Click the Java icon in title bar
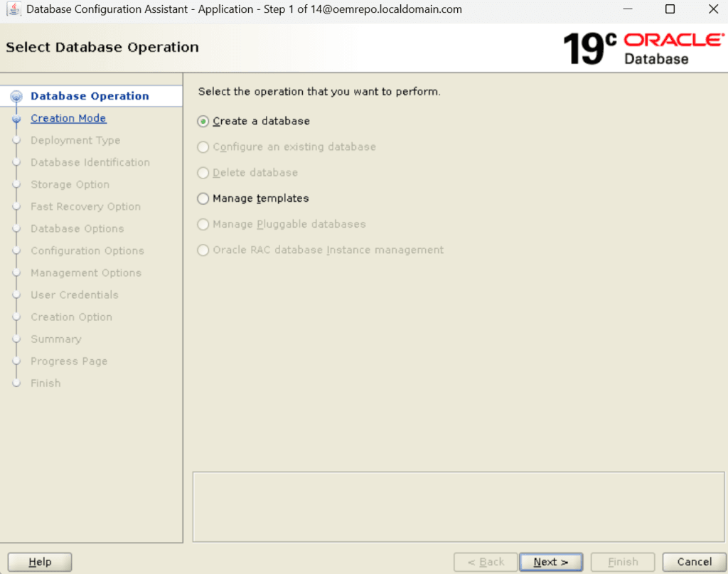Screen dimensions: 728x574 14,9
